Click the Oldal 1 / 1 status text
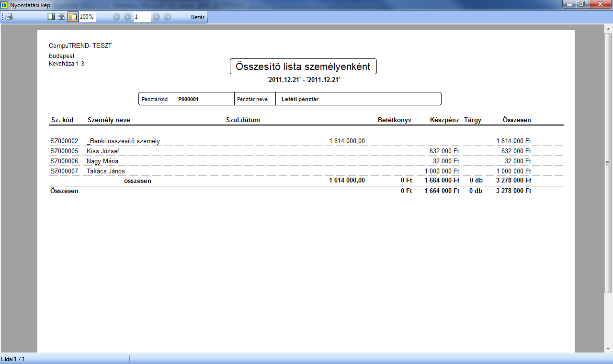The width and height of the screenshot is (613, 364). tap(13, 359)
